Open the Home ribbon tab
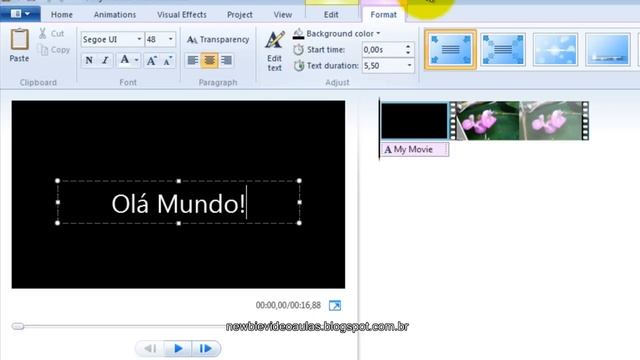The image size is (640, 360). (62, 15)
